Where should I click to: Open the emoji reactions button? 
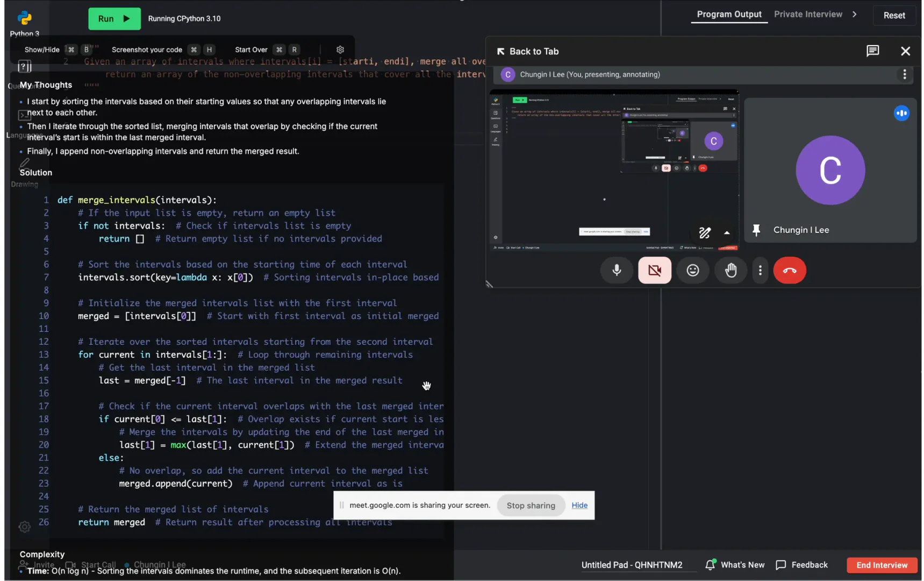coord(692,270)
